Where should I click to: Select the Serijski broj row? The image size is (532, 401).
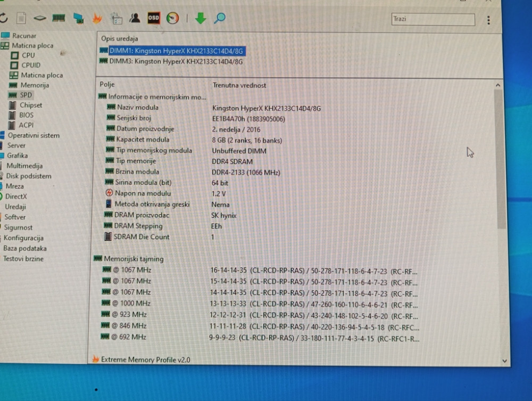pyautogui.click(x=196, y=119)
